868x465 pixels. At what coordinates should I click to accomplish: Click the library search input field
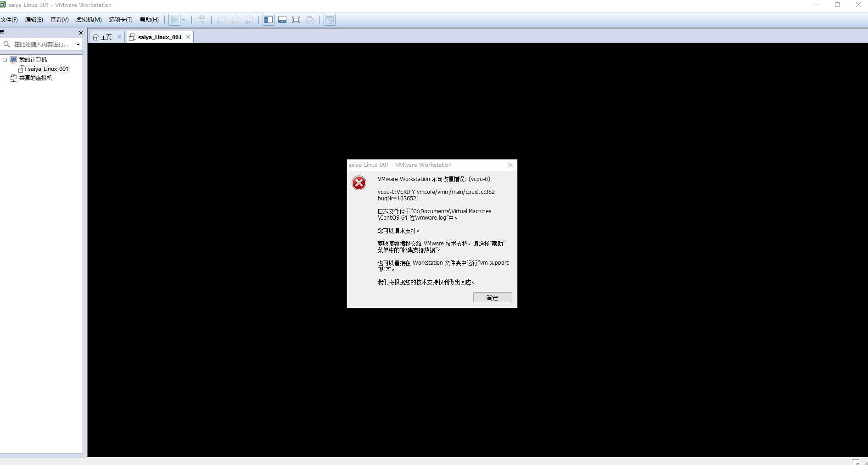click(x=41, y=45)
